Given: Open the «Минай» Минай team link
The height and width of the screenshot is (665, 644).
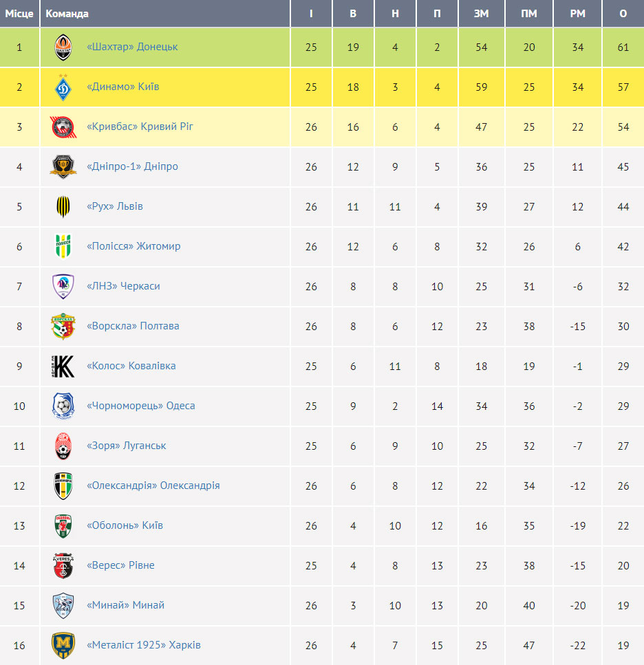Looking at the screenshot, I should [x=126, y=604].
